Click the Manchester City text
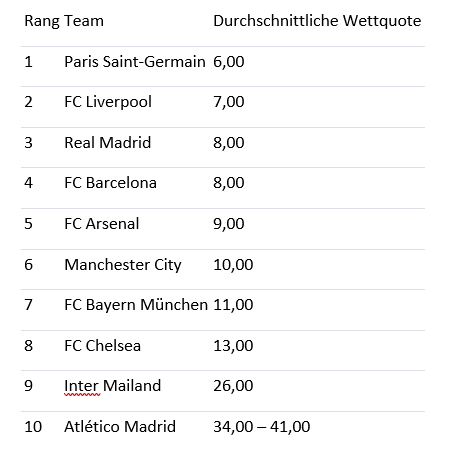This screenshot has width=465, height=450. pos(123,265)
